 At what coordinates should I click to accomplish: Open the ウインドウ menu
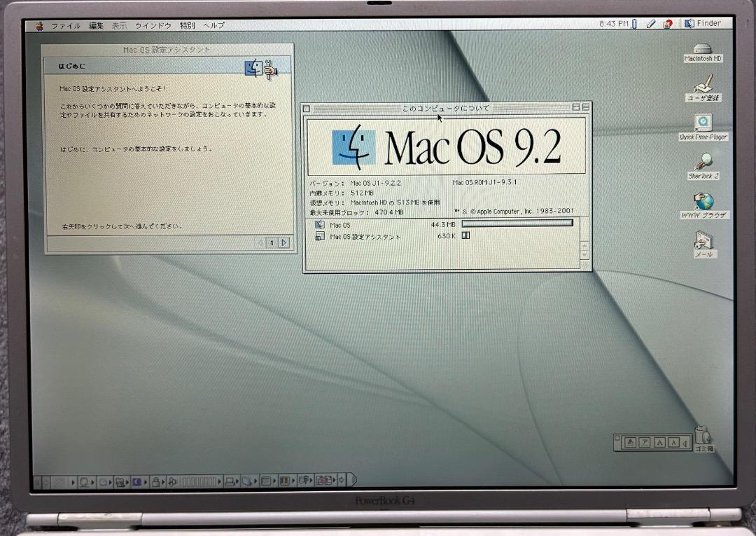tap(153, 25)
